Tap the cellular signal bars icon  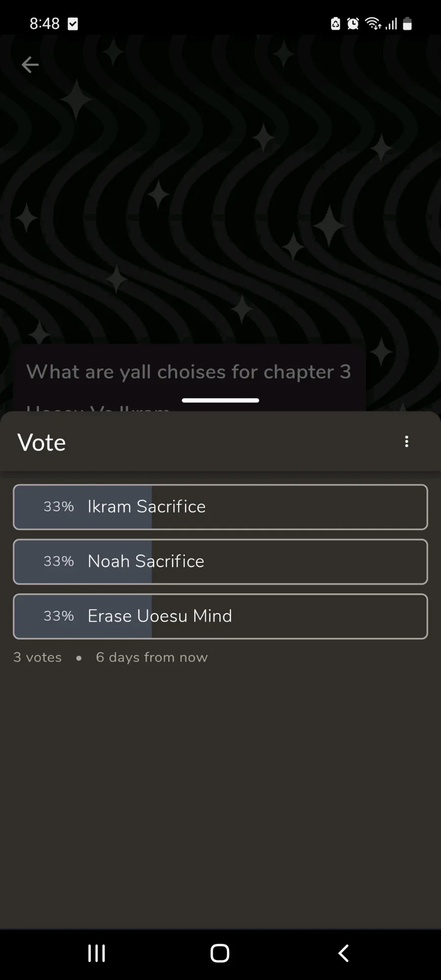[x=391, y=24]
